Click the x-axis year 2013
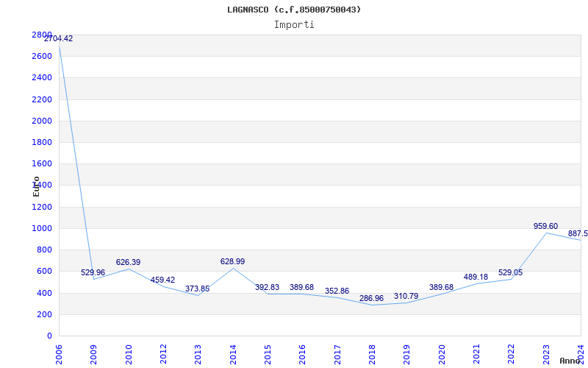The image size is (588, 368). [198, 354]
